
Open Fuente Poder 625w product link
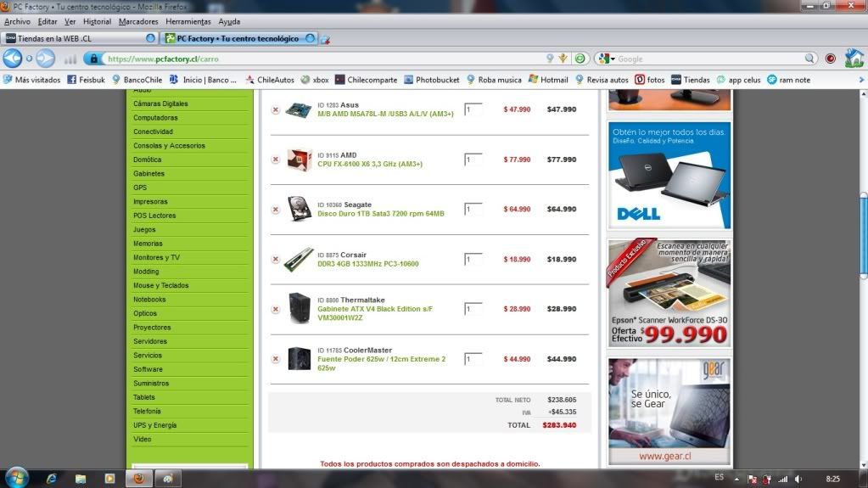(x=382, y=363)
